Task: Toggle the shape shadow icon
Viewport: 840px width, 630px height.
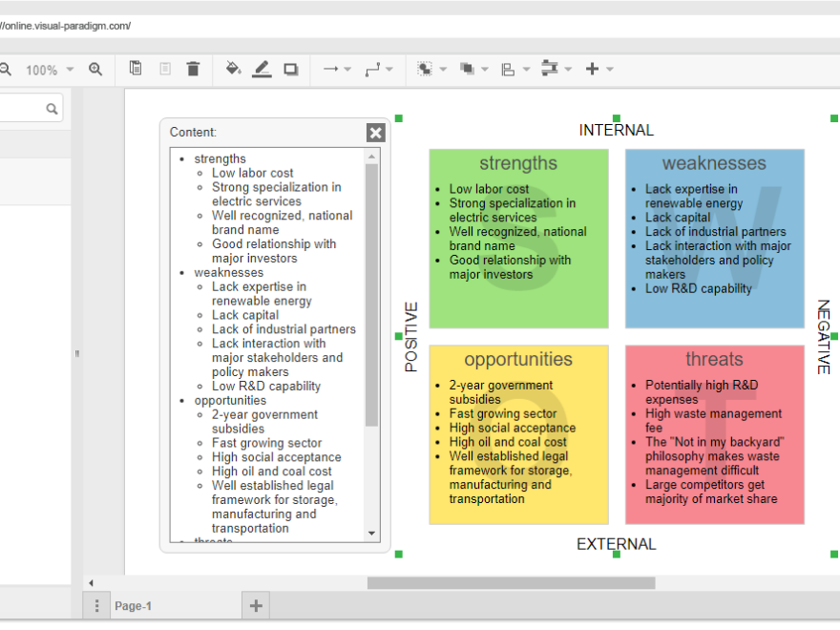Action: point(290,69)
